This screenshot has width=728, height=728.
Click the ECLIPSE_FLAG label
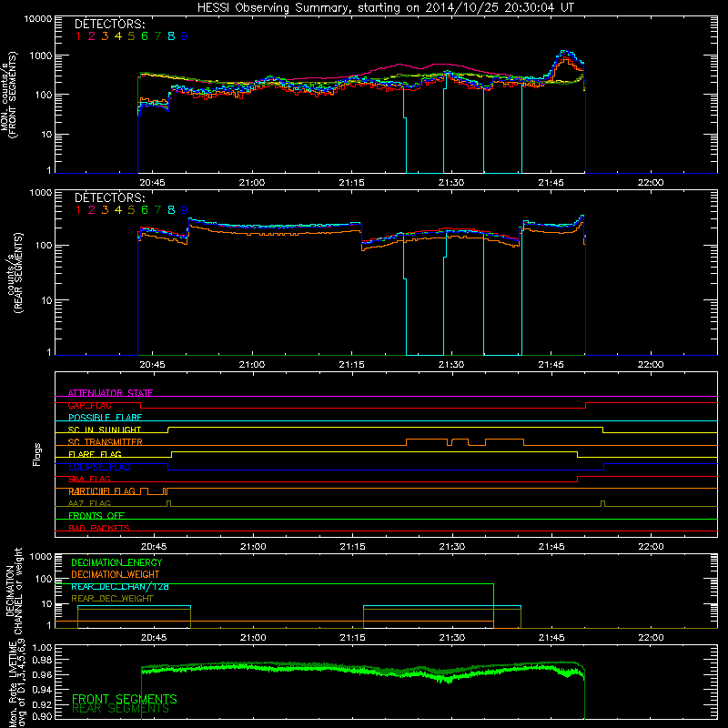click(99, 467)
